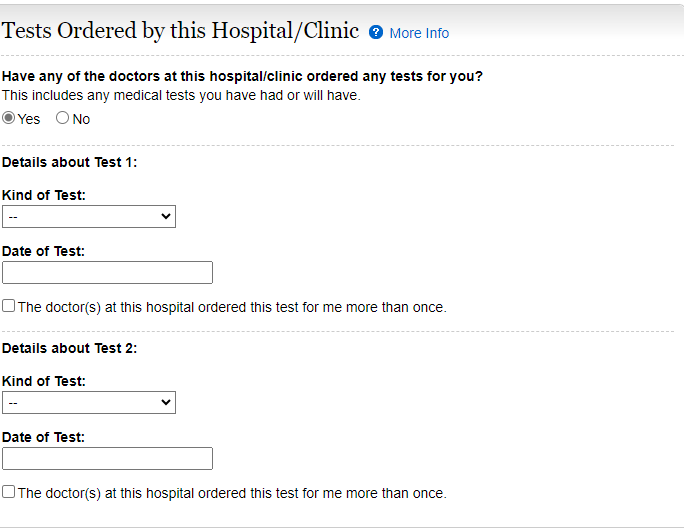Viewport: 684px width, 528px height.
Task: Select the No radio button
Action: click(63, 118)
